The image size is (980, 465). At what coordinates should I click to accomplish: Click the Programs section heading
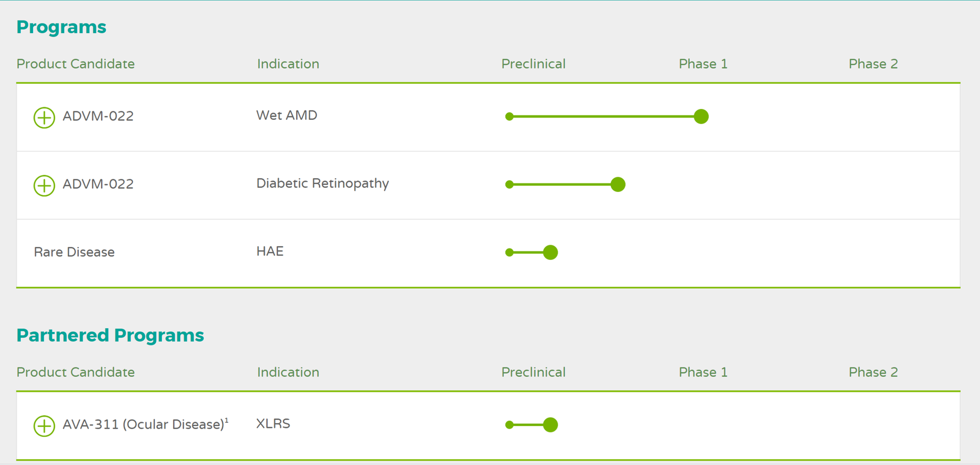(x=61, y=27)
